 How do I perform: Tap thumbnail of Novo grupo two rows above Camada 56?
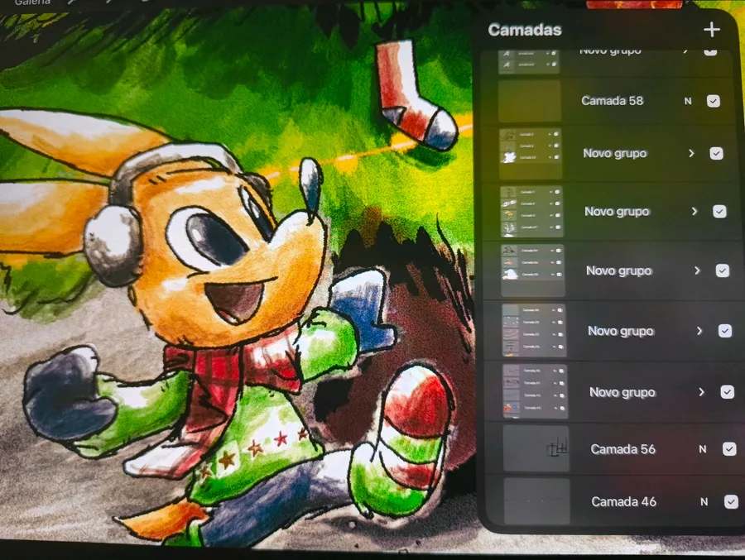pyautogui.click(x=534, y=331)
